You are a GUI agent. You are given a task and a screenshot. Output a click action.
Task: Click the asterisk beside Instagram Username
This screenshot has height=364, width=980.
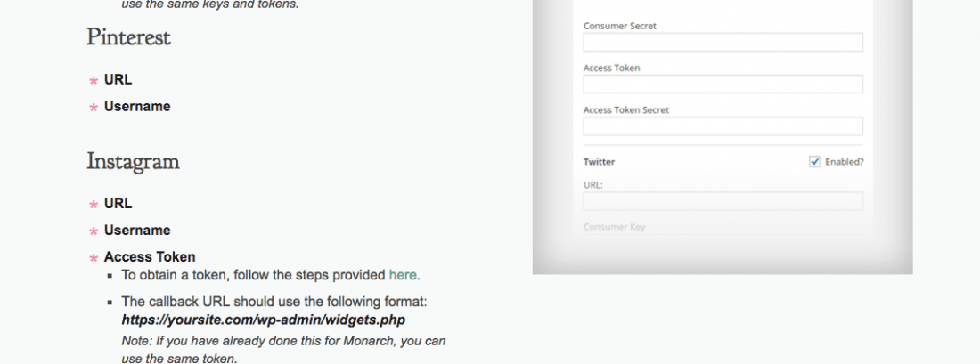pyautogui.click(x=94, y=231)
